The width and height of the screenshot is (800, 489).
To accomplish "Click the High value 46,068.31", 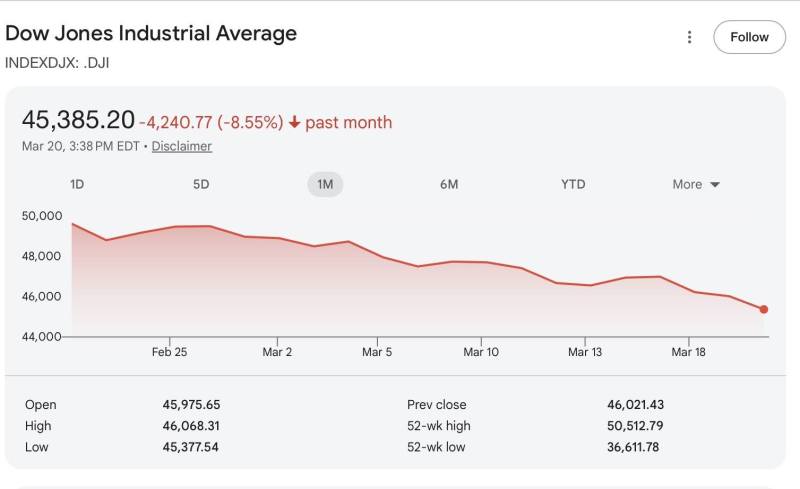I will (191, 426).
